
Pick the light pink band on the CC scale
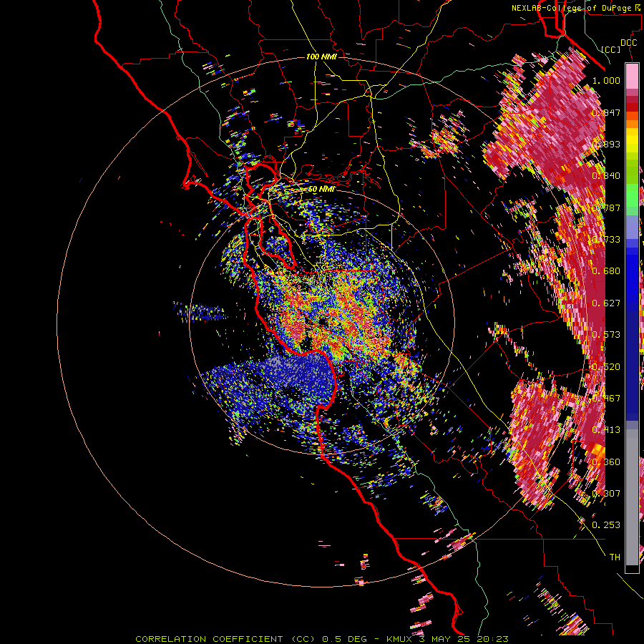point(632,77)
